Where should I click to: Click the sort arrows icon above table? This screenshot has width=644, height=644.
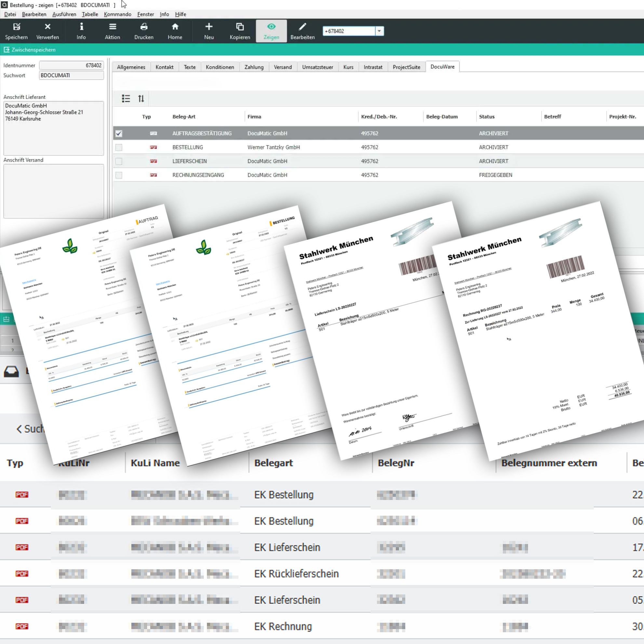[141, 99]
